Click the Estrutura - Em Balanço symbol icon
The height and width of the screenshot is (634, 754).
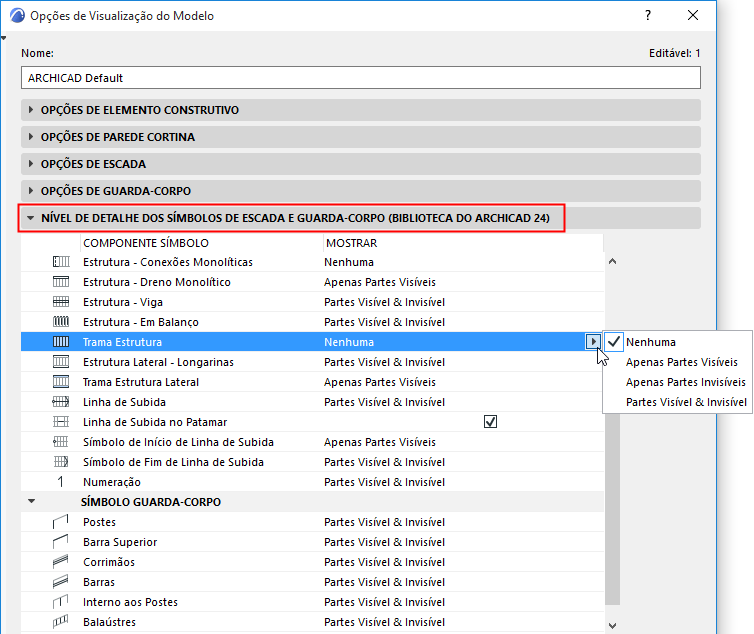click(61, 322)
